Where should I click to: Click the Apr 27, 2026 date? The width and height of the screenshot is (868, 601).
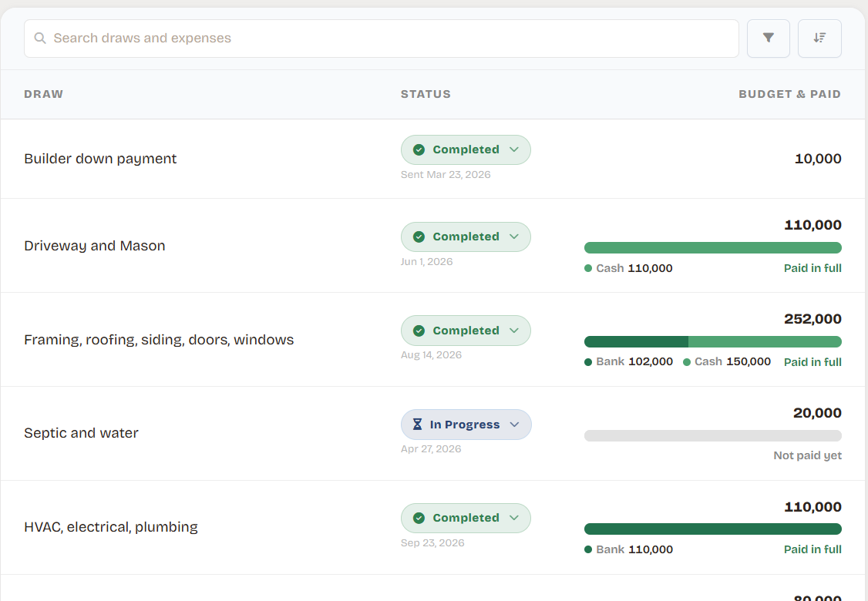point(431,449)
